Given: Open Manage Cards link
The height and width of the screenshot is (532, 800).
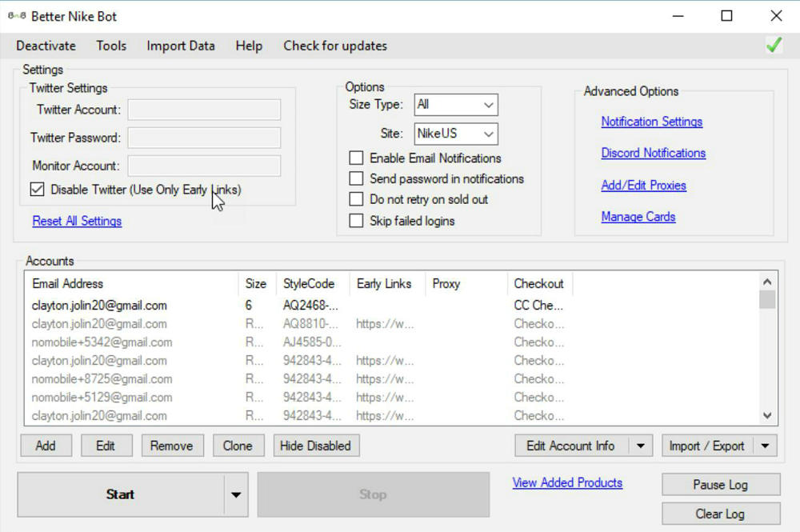Looking at the screenshot, I should point(638,217).
